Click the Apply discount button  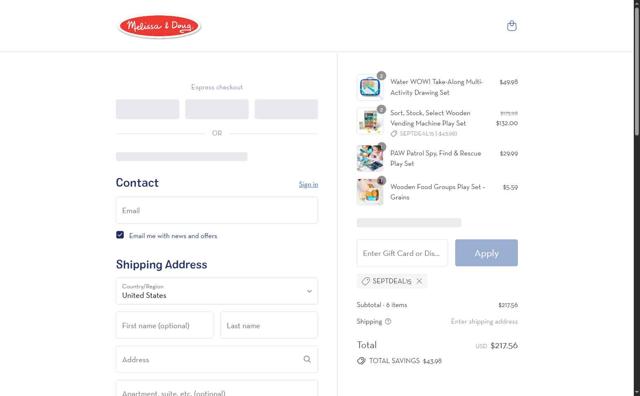coord(486,253)
